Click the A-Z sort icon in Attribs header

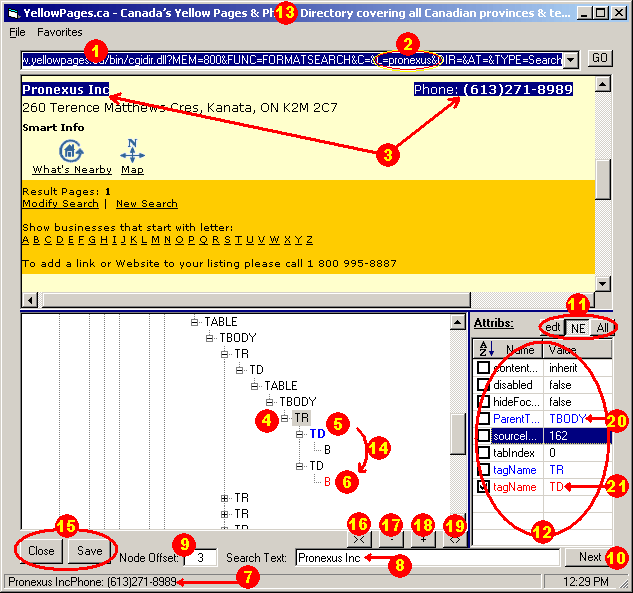pos(486,349)
